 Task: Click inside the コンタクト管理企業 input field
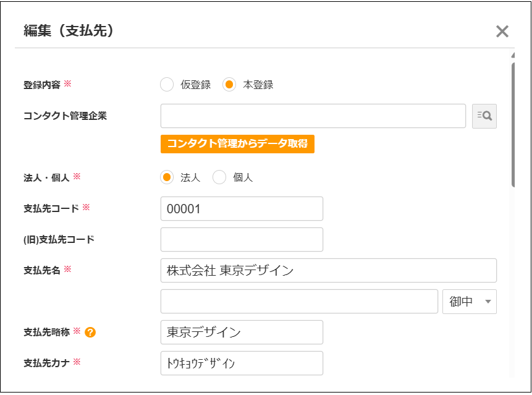click(x=309, y=116)
